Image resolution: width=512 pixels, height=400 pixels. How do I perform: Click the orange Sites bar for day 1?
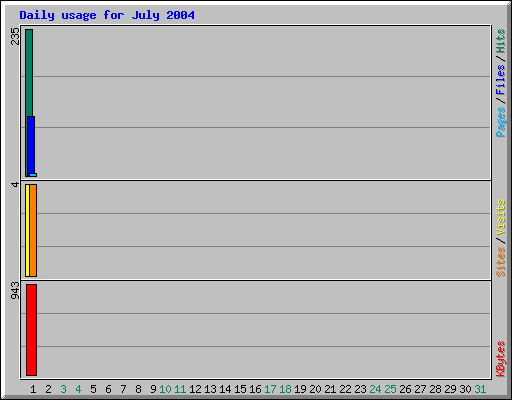pos(33,230)
